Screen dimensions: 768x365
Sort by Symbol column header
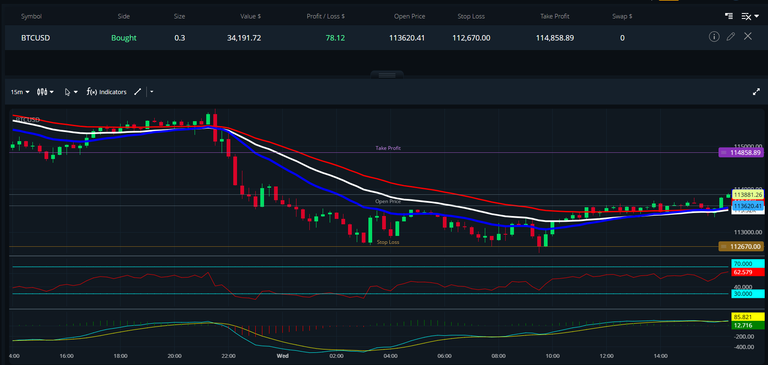coord(31,16)
